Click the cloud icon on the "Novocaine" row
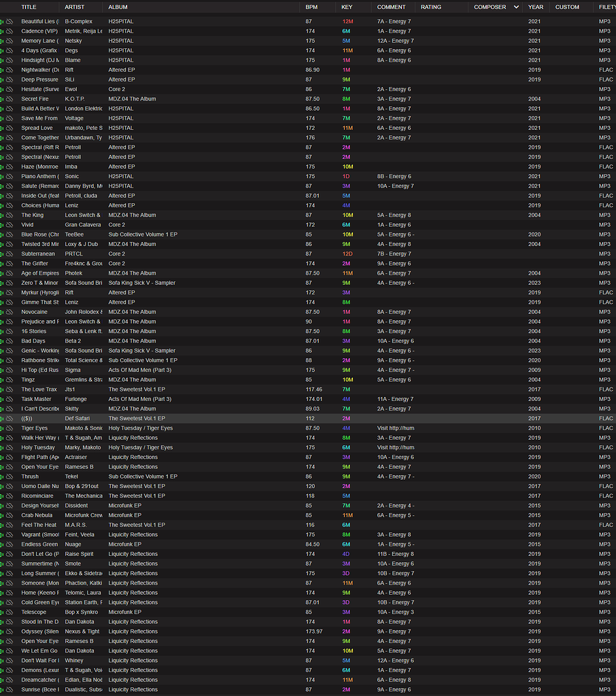Screen dimensions: 616x696 tap(10, 312)
